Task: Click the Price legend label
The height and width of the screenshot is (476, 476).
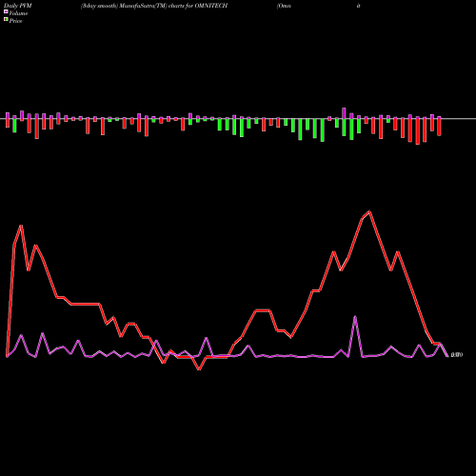Action: (x=15, y=21)
